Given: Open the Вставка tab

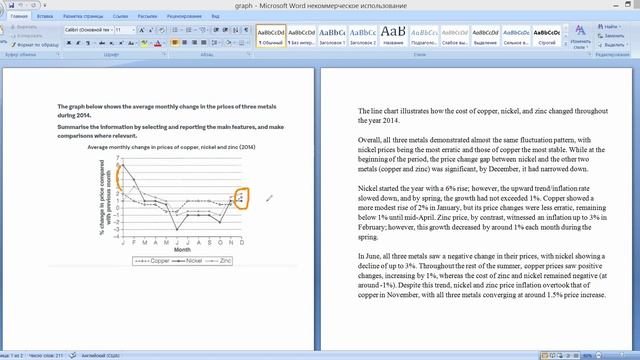Looking at the screenshot, I should click(x=44, y=16).
